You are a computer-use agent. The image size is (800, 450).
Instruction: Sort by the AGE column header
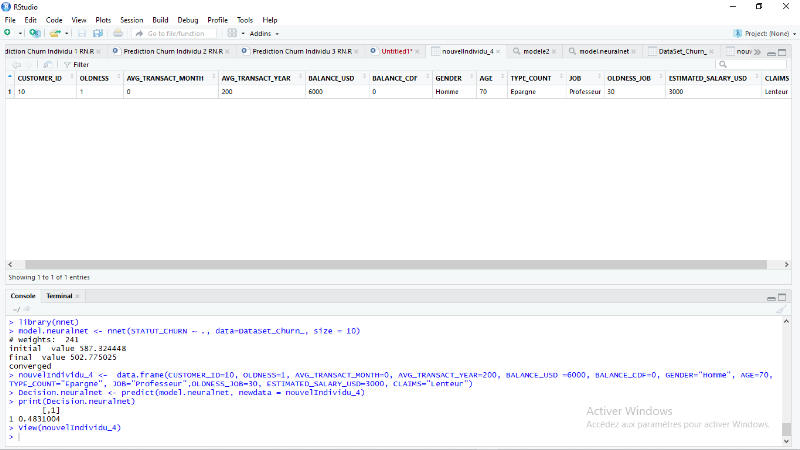pos(485,78)
